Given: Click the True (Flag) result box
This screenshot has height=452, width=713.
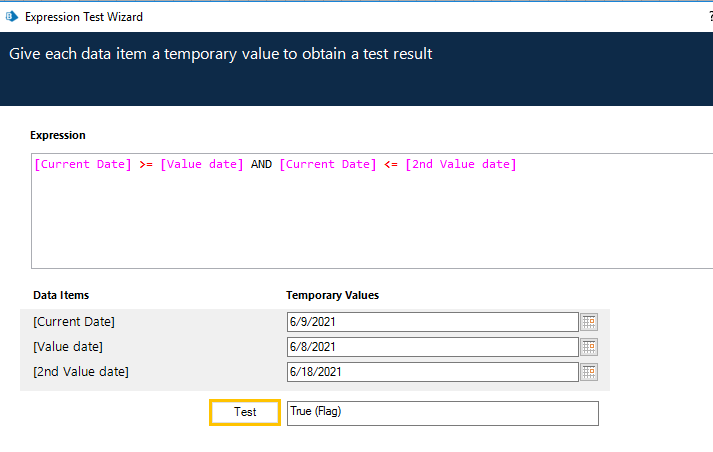Looking at the screenshot, I should coord(442,413).
